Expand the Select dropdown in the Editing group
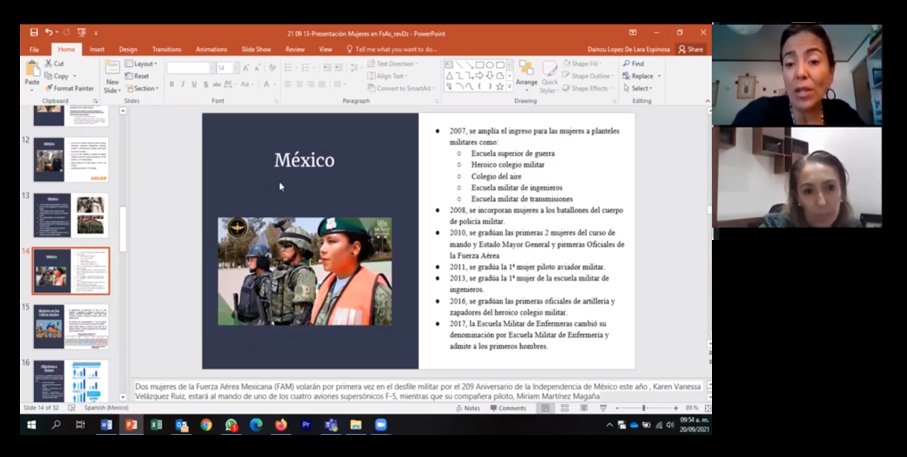This screenshot has width=907, height=457. click(x=637, y=89)
